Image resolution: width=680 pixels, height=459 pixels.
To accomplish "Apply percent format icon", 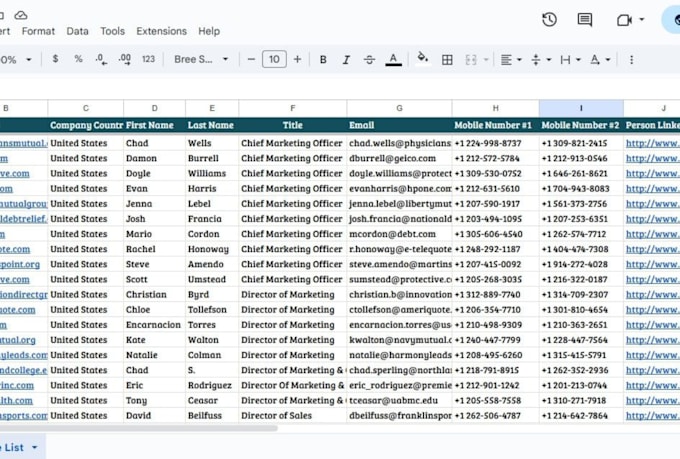I will click(x=78, y=59).
